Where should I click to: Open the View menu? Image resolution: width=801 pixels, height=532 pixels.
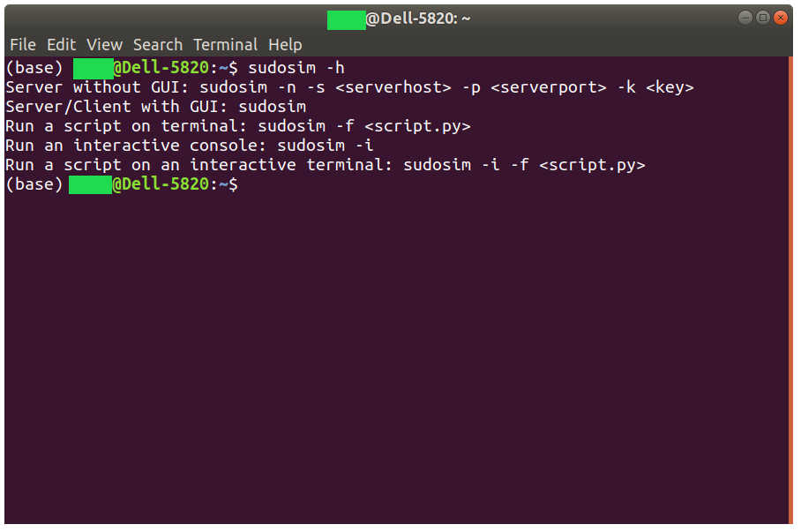(103, 44)
